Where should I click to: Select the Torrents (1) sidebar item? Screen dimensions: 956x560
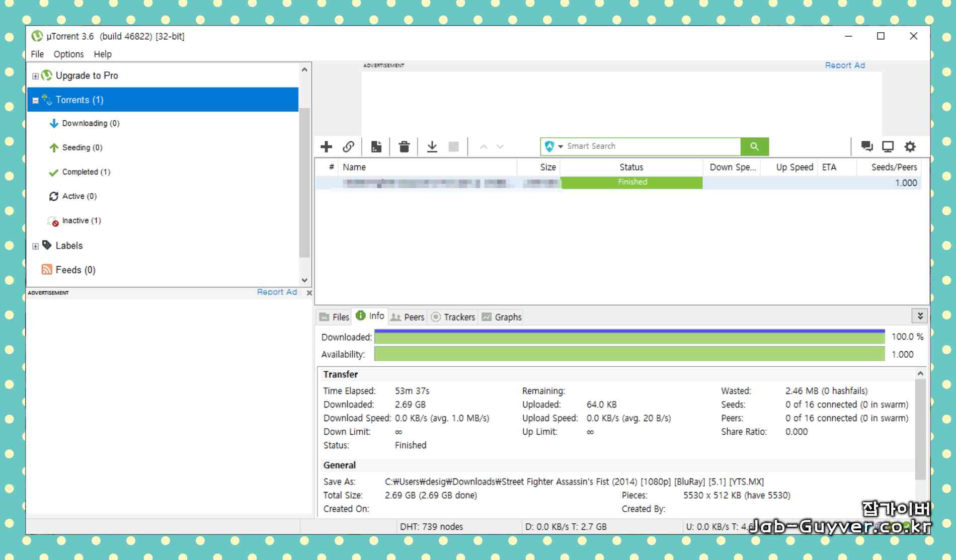[163, 100]
